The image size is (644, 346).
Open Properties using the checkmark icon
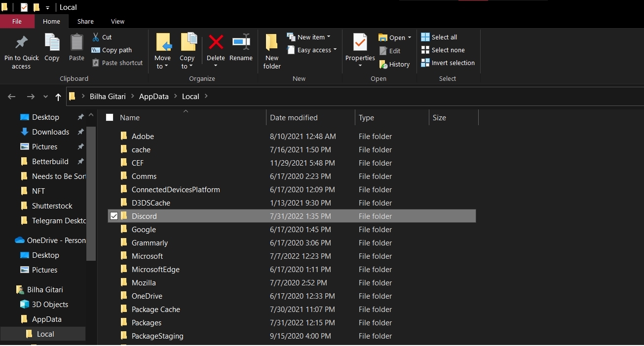coord(360,43)
